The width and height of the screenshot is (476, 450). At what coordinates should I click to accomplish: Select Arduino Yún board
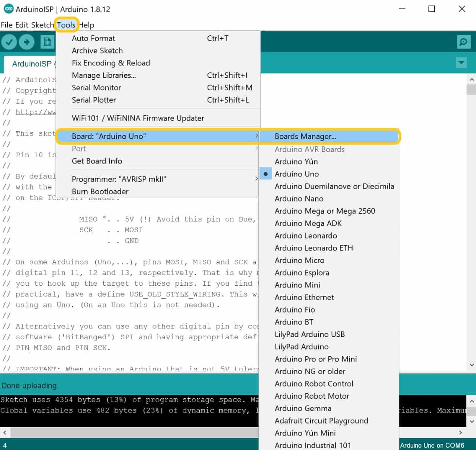pyautogui.click(x=329, y=162)
